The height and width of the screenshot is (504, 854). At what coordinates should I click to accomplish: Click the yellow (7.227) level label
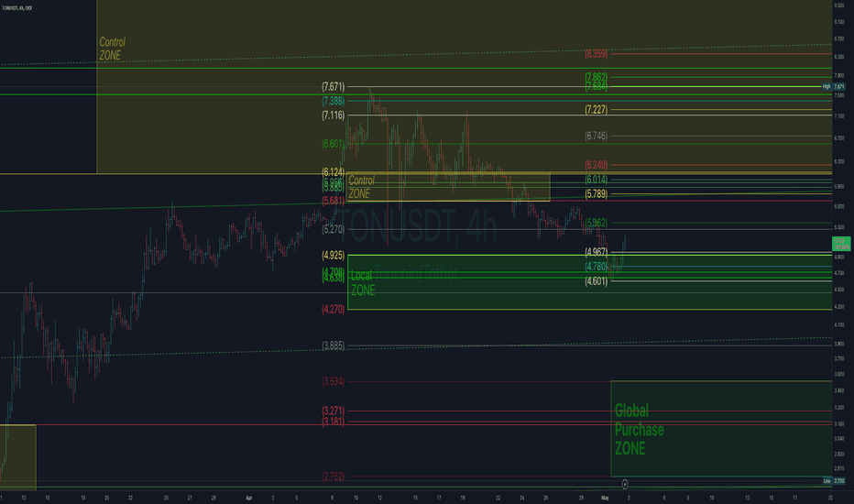point(596,110)
